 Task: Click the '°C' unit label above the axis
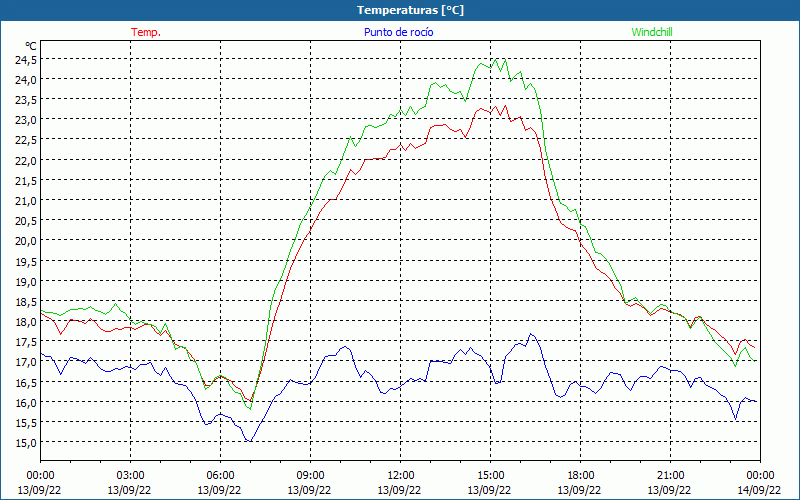click(31, 45)
